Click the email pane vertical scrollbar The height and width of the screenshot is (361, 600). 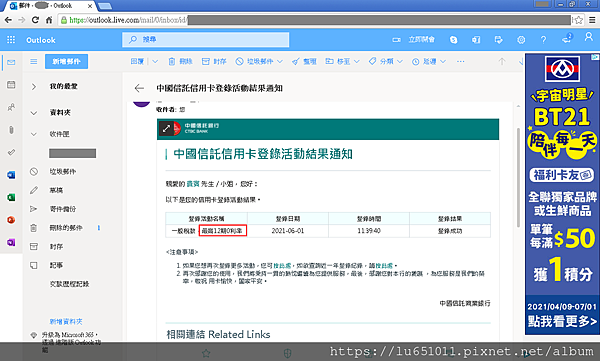[x=518, y=177]
